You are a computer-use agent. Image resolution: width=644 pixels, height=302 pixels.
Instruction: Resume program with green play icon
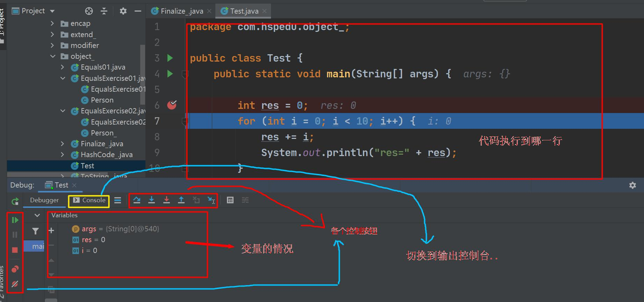(x=15, y=220)
